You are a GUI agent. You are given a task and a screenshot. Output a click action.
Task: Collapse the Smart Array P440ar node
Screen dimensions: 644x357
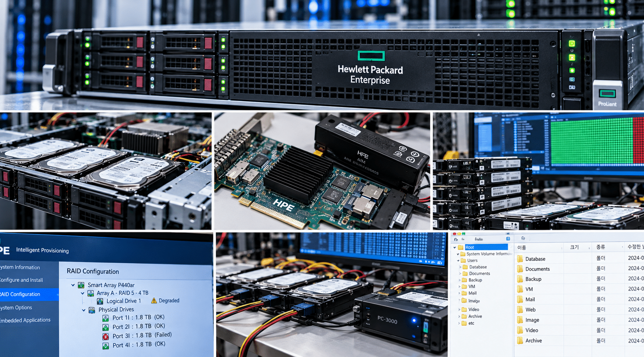coord(73,285)
